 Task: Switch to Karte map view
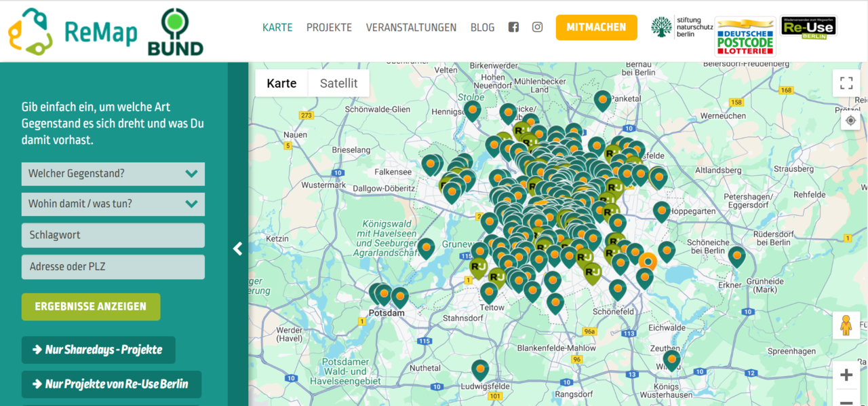click(281, 84)
